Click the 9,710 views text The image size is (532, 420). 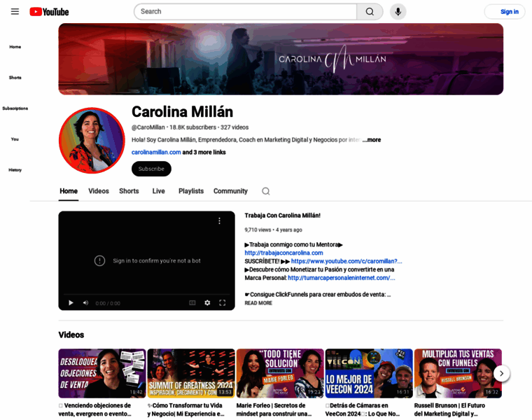tap(258, 230)
